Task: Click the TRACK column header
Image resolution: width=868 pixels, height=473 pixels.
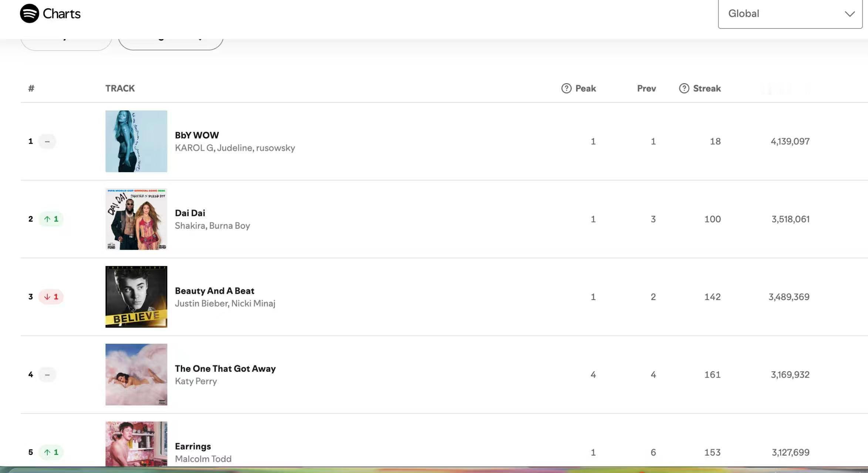Action: coord(120,88)
